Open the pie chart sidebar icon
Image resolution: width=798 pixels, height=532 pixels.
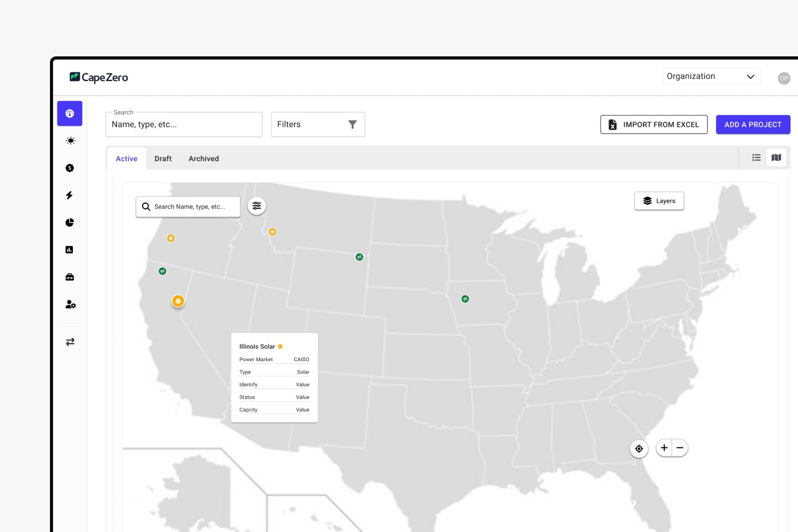(70, 222)
